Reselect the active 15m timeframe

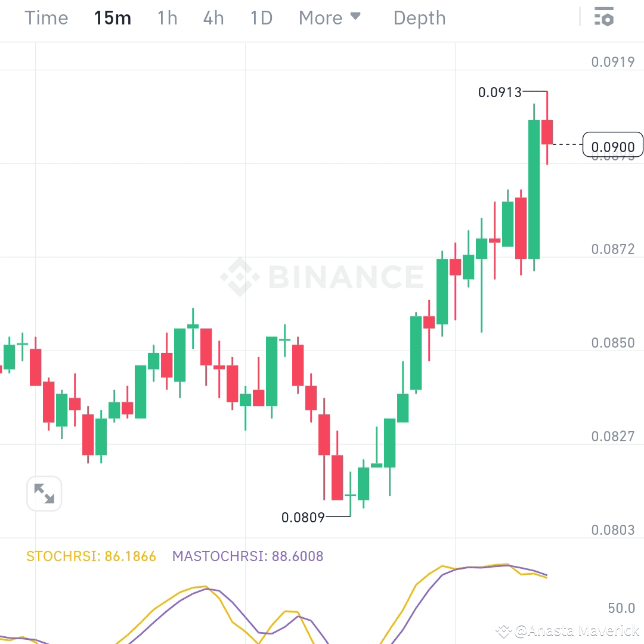point(112,18)
